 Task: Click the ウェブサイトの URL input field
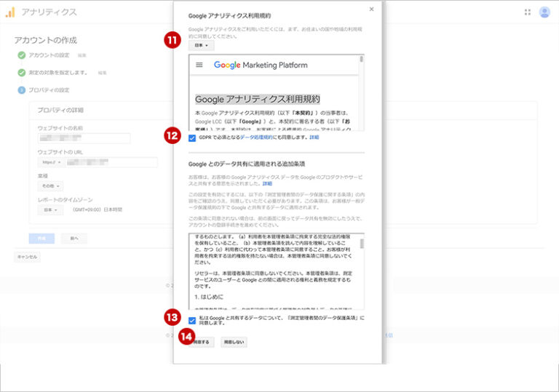click(x=111, y=162)
